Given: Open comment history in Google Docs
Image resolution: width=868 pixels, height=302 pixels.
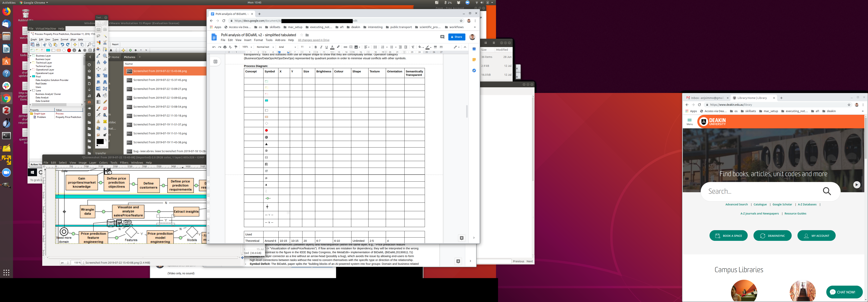Looking at the screenshot, I should (442, 37).
